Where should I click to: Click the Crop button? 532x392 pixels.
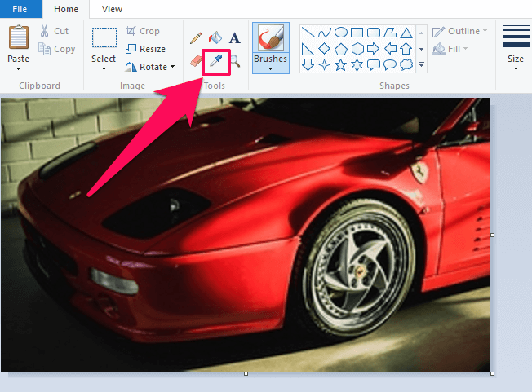pyautogui.click(x=143, y=31)
